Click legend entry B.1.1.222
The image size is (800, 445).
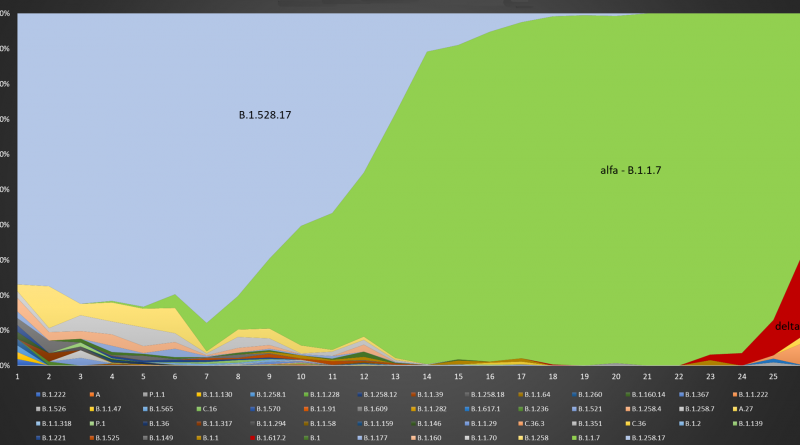(750, 394)
